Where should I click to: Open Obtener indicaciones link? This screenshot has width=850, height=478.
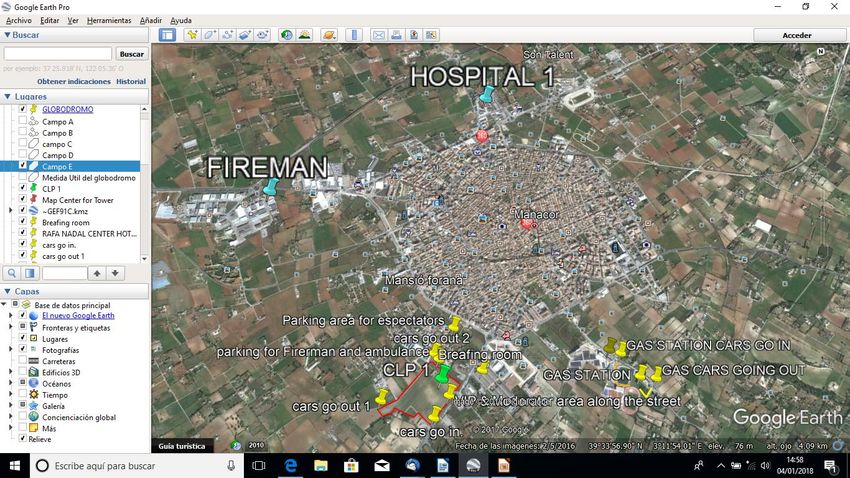pyautogui.click(x=74, y=81)
